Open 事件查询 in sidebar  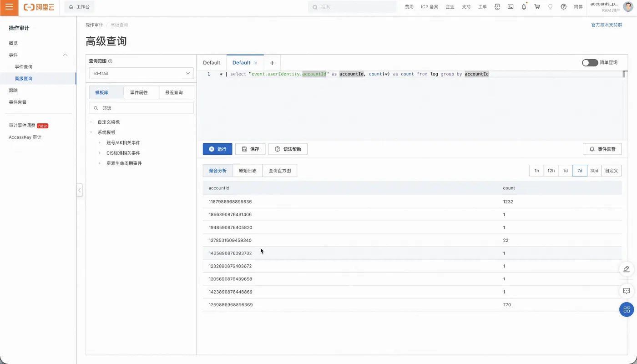click(24, 67)
